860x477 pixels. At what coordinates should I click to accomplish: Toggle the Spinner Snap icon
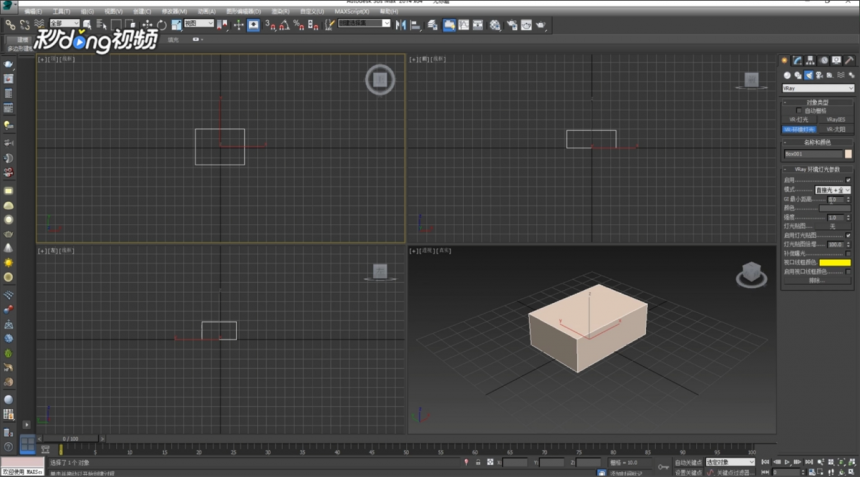click(x=313, y=25)
